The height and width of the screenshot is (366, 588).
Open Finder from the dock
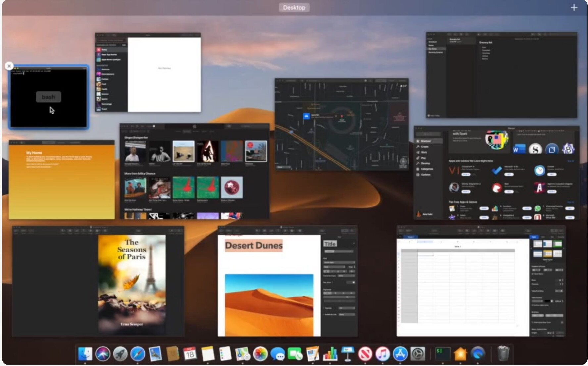(85, 354)
